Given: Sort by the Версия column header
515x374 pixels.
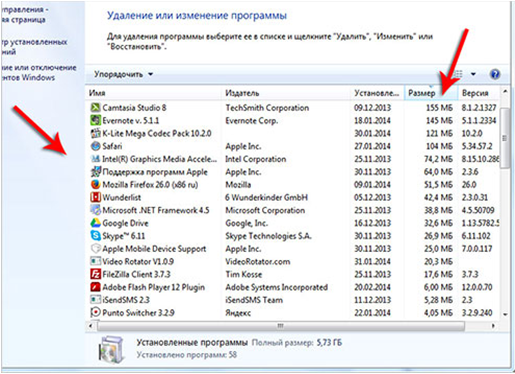Looking at the screenshot, I should tap(479, 93).
